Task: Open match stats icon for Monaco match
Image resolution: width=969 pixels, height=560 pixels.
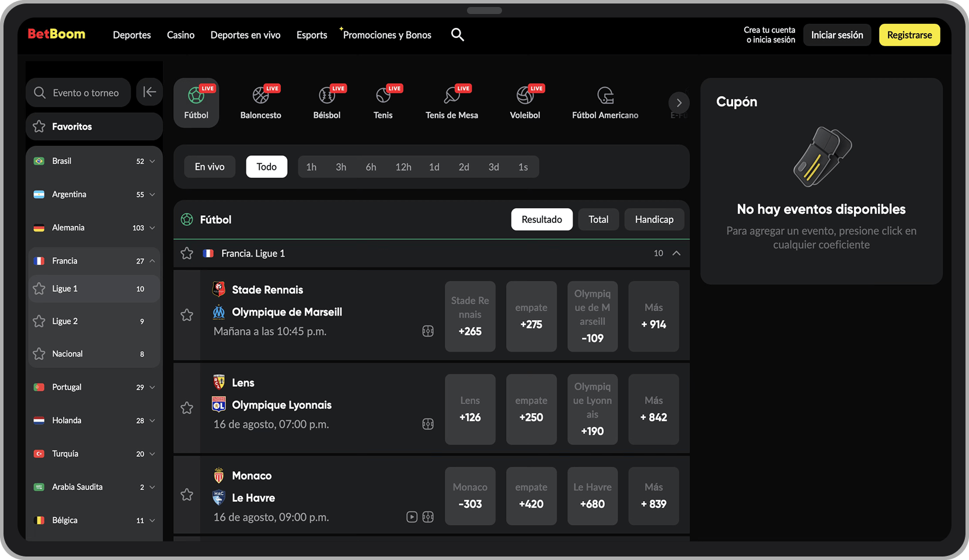Action: tap(428, 517)
